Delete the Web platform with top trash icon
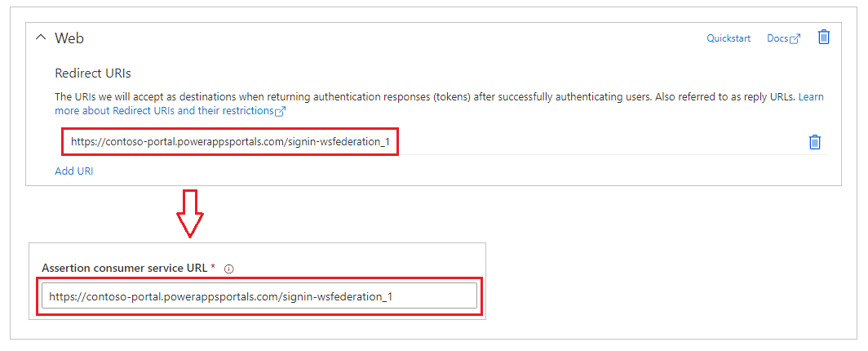This screenshot has width=868, height=351. click(824, 38)
